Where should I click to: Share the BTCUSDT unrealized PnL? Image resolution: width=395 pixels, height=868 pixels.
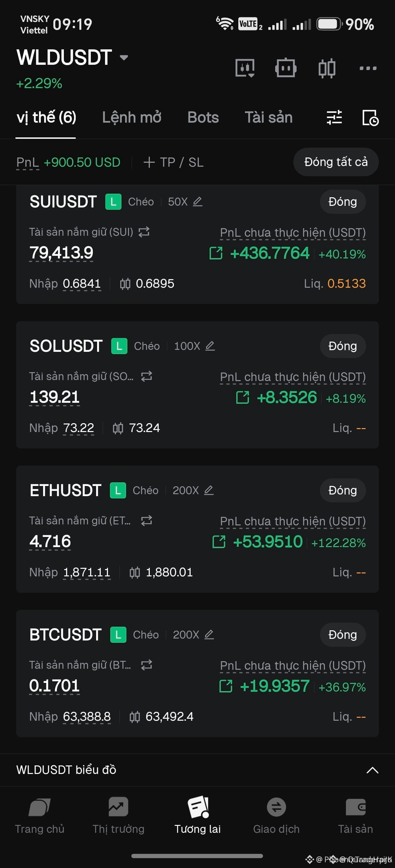tap(226, 686)
